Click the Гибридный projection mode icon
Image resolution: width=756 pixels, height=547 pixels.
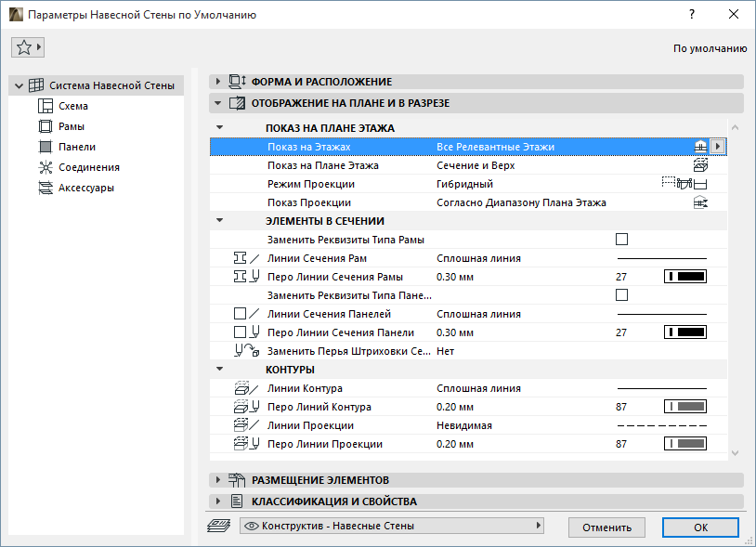(x=684, y=184)
